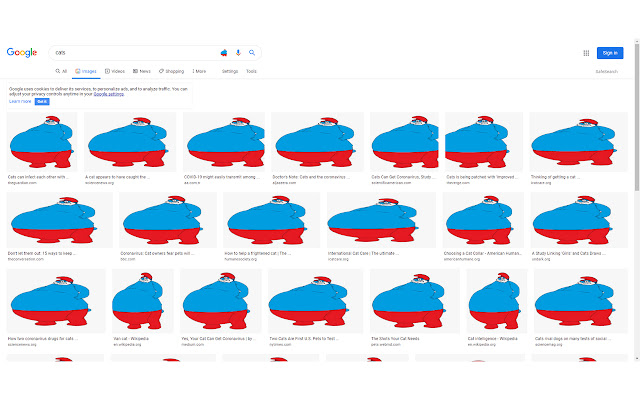Open thumbnail for Cats rival dogs on many tests

point(581,301)
